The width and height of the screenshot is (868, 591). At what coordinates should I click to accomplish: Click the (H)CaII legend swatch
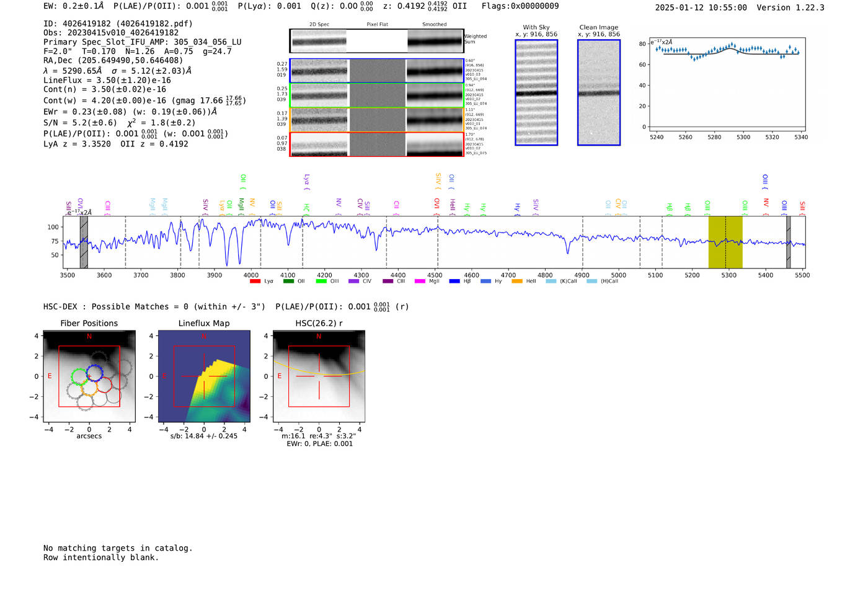(592, 282)
